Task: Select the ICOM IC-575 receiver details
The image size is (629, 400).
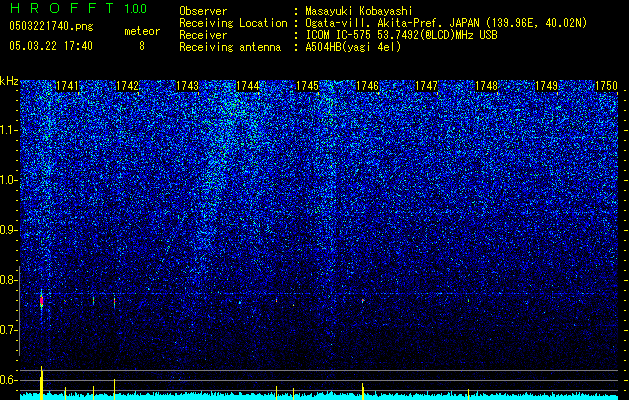Action: pyautogui.click(x=401, y=35)
